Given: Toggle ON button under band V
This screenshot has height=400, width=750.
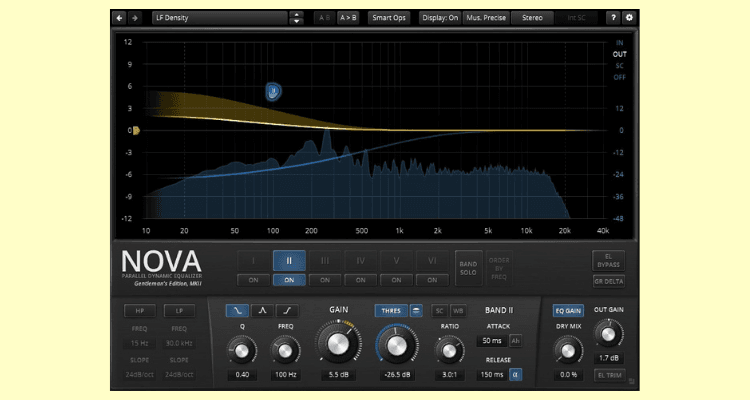Looking at the screenshot, I should (x=397, y=280).
